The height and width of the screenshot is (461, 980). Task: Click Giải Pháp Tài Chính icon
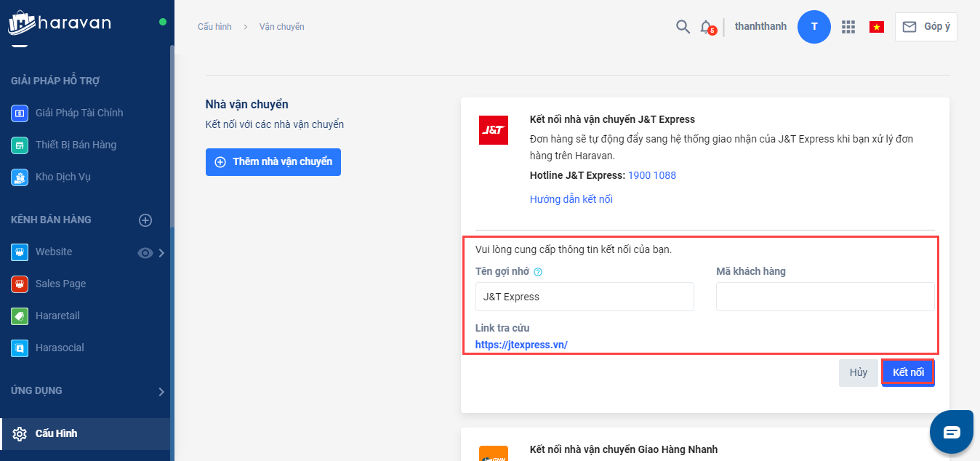(20, 113)
